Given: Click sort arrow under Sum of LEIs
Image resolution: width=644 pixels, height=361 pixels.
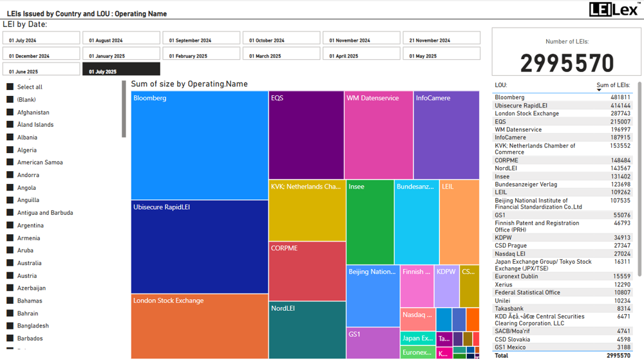Looking at the screenshot, I should coord(599,90).
